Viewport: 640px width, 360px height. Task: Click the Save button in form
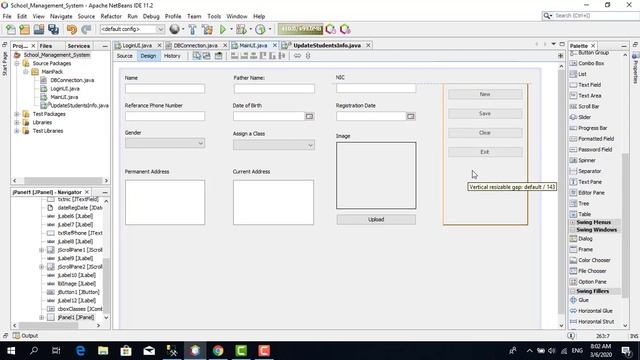point(485,113)
